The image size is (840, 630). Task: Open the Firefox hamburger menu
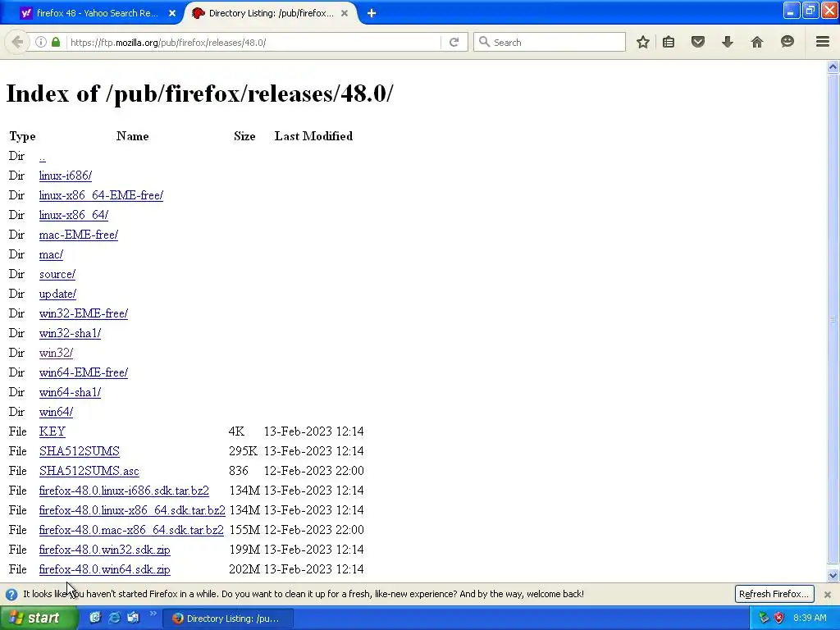(x=823, y=42)
